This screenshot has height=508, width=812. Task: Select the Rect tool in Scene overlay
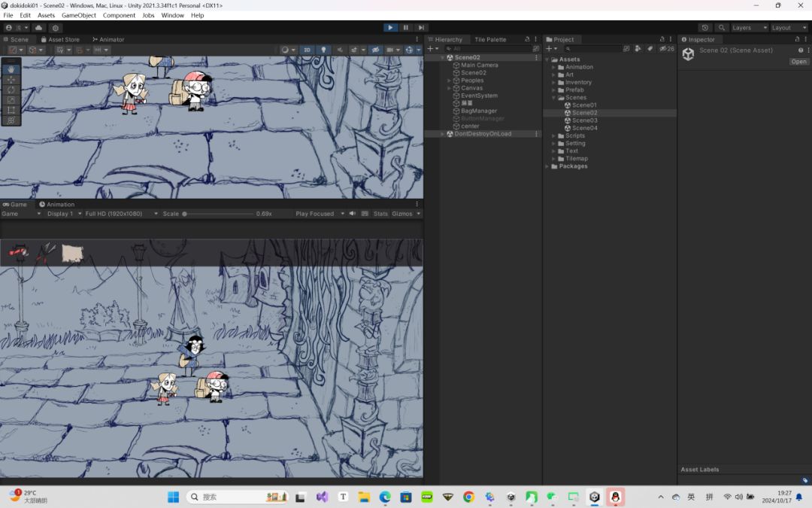click(11, 110)
